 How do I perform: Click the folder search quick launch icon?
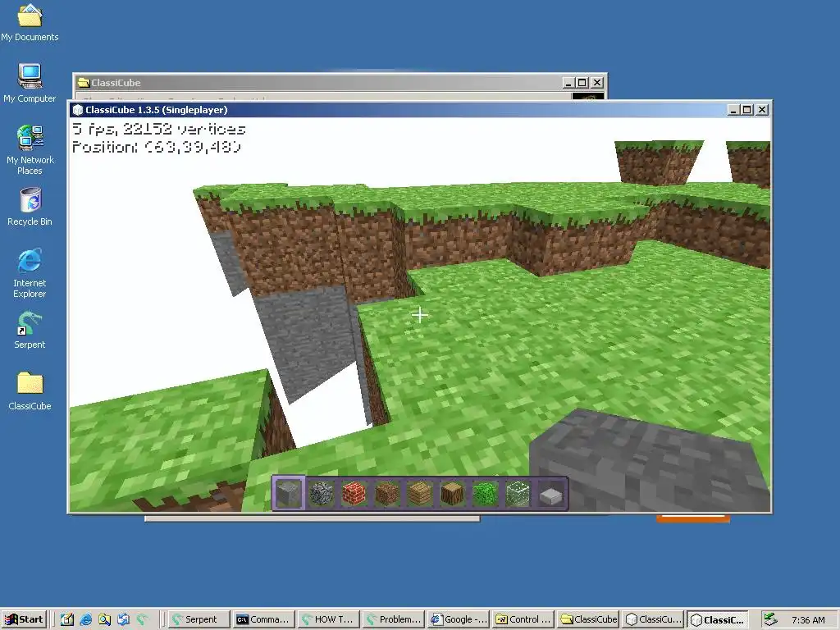pos(104,619)
